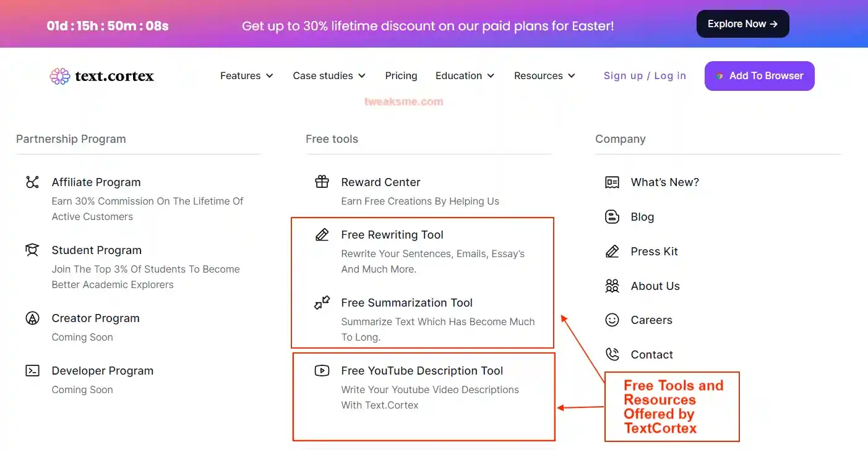
Task: Click 'Summarize Text Which Has Become Much' text
Action: (x=437, y=321)
